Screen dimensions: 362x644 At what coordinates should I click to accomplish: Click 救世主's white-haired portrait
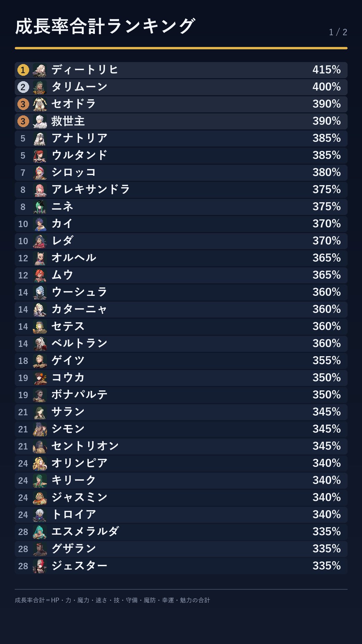tap(40, 121)
